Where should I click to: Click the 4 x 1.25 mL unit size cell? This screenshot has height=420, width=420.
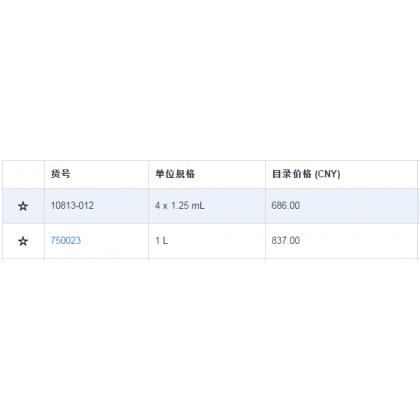coord(207,206)
